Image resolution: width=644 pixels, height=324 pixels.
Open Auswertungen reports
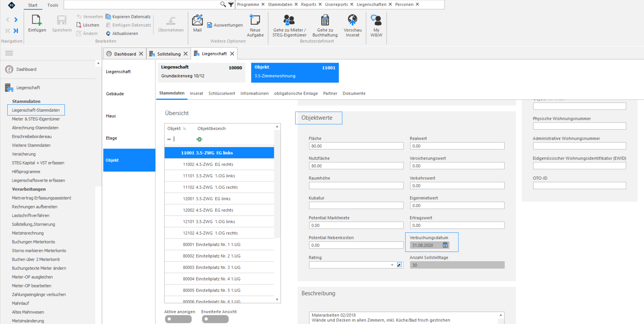click(x=225, y=25)
